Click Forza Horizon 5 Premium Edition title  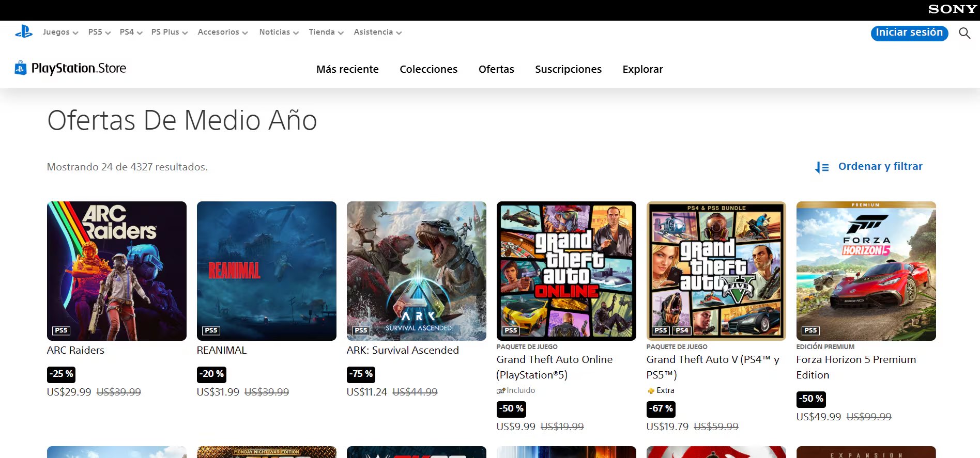856,367
